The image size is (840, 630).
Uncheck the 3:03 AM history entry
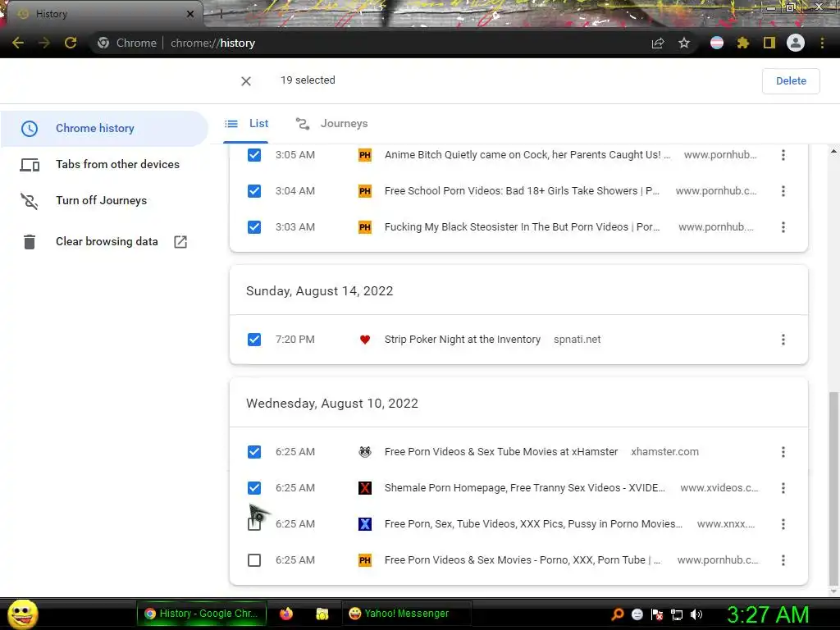click(x=254, y=227)
